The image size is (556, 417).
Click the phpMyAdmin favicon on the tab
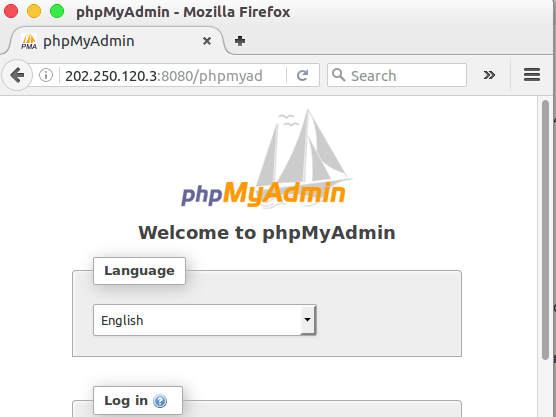29,41
